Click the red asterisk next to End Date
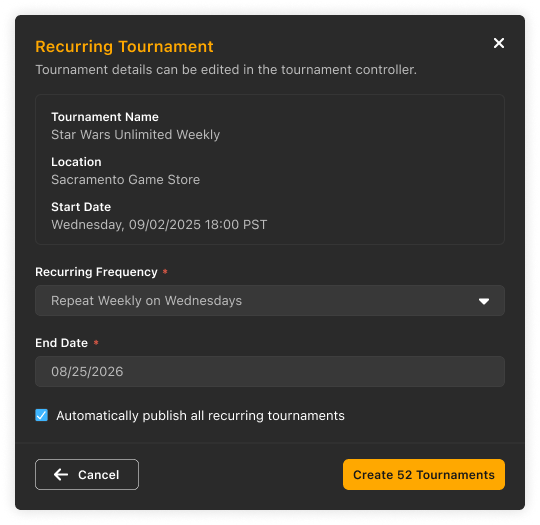The height and width of the screenshot is (525, 540). click(96, 342)
